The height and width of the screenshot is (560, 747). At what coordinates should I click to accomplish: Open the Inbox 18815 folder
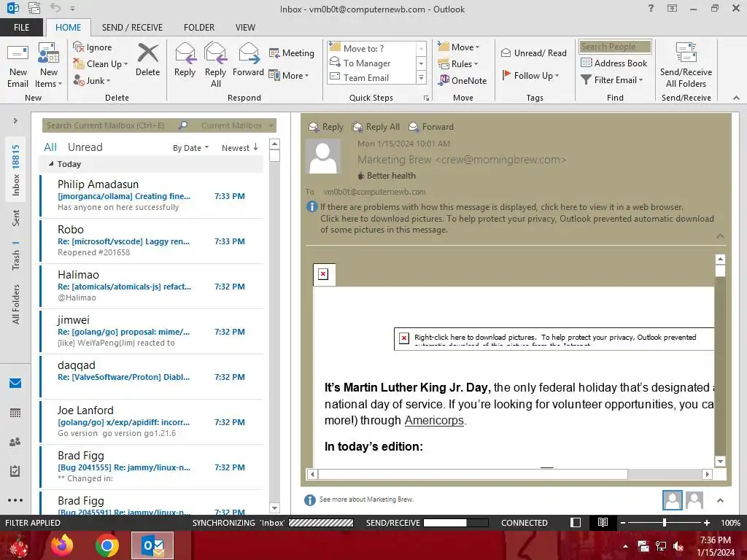16,170
